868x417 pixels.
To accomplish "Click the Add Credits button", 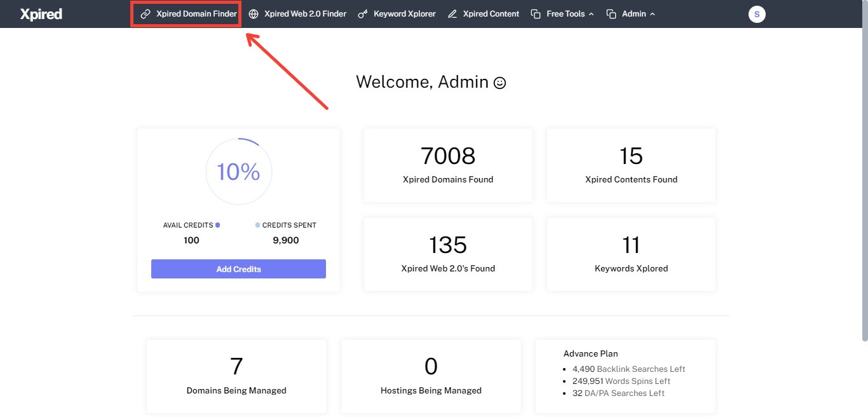I will pos(238,269).
